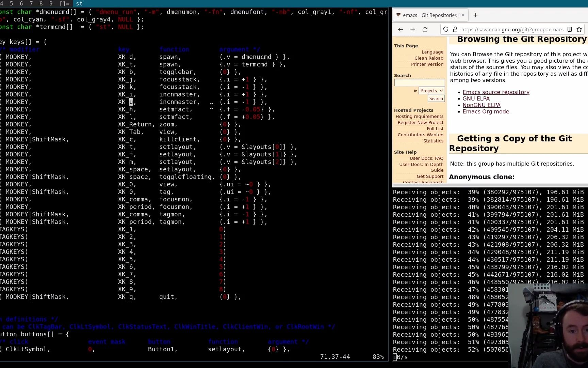Click the browser forward arrow
This screenshot has width=588, height=368.
(413, 30)
